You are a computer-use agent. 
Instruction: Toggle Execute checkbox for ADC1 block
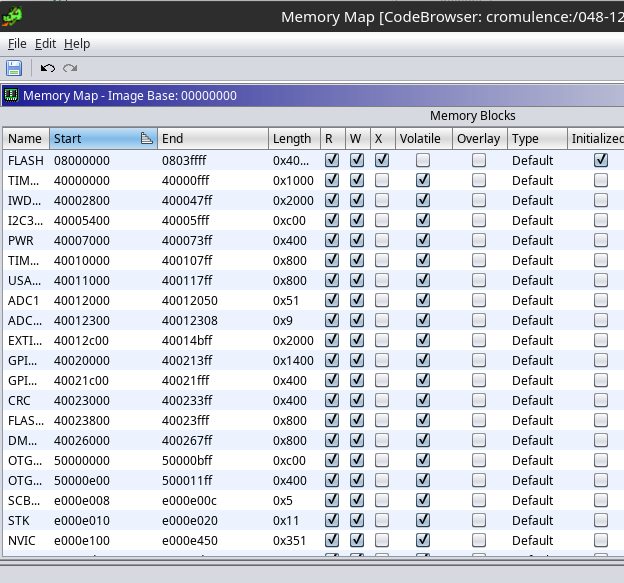pyautogui.click(x=382, y=300)
